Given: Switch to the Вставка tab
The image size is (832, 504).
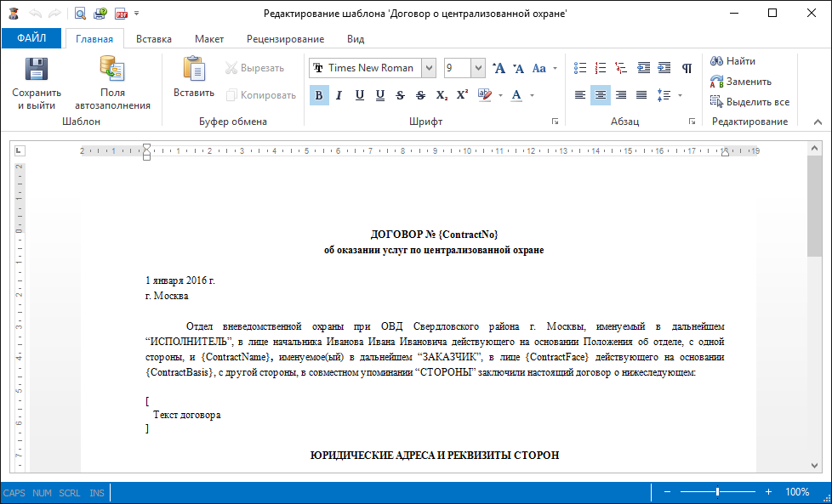Looking at the screenshot, I should tap(154, 39).
